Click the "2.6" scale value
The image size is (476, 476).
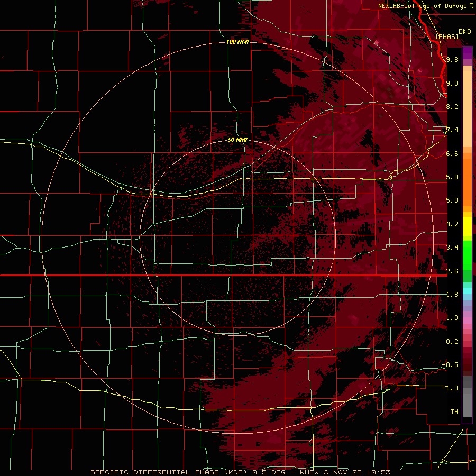[x=452, y=271]
